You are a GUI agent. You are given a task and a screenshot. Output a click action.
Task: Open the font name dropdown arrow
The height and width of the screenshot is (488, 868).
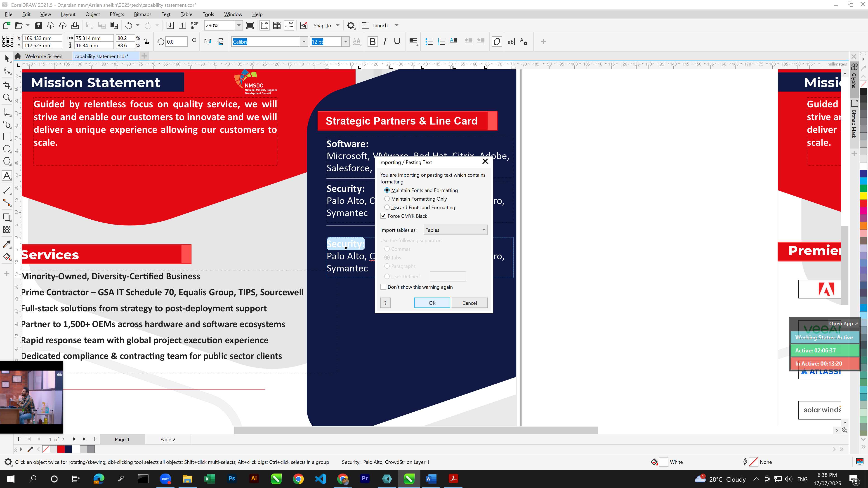(304, 42)
